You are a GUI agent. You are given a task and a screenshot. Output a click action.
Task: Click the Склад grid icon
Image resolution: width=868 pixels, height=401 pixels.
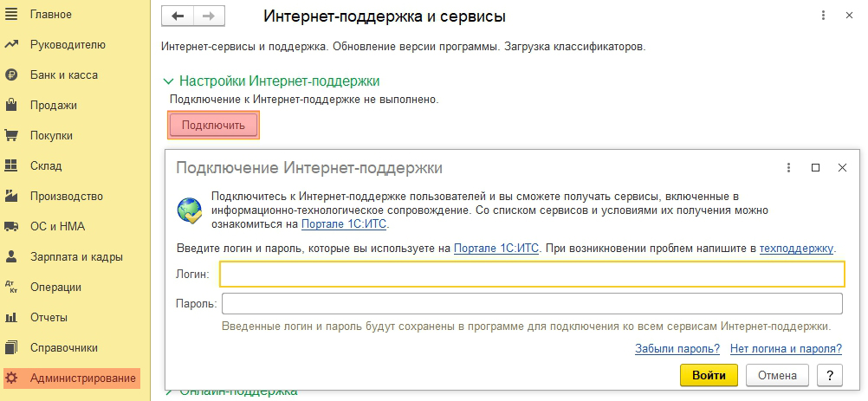[x=11, y=166]
